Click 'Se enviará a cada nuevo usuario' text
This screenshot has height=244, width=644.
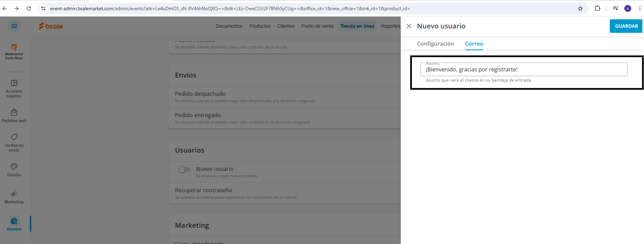pos(226,176)
